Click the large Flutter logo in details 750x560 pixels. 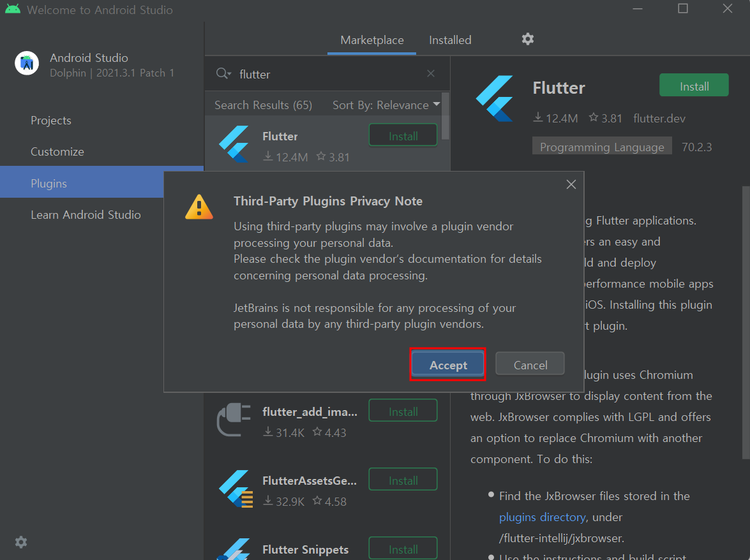pos(495,98)
